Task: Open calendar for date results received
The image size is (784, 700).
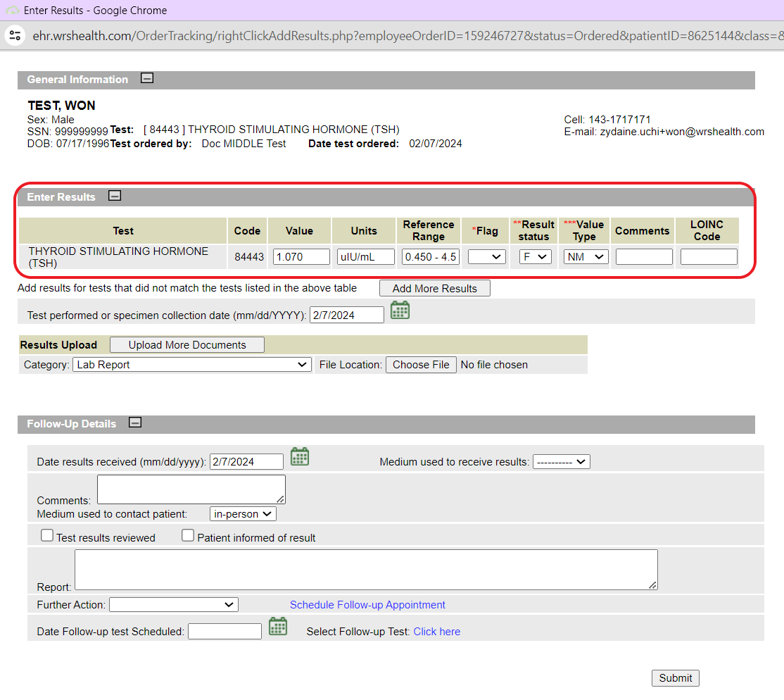Action: coord(300,457)
